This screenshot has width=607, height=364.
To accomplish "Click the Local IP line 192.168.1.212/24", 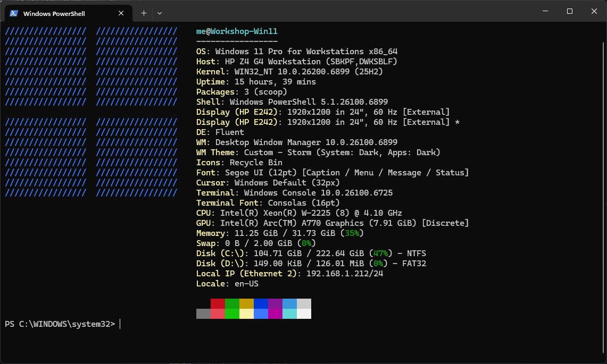I will point(289,273).
